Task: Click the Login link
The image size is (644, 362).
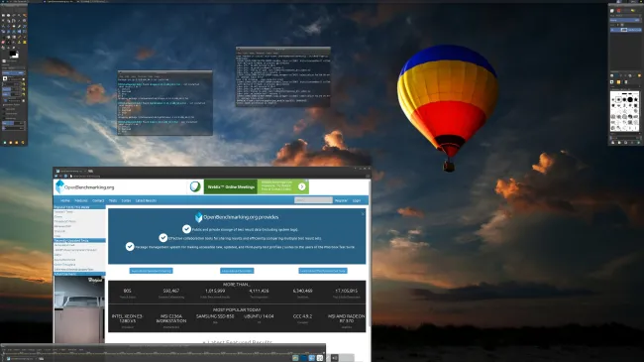Action: (357, 200)
